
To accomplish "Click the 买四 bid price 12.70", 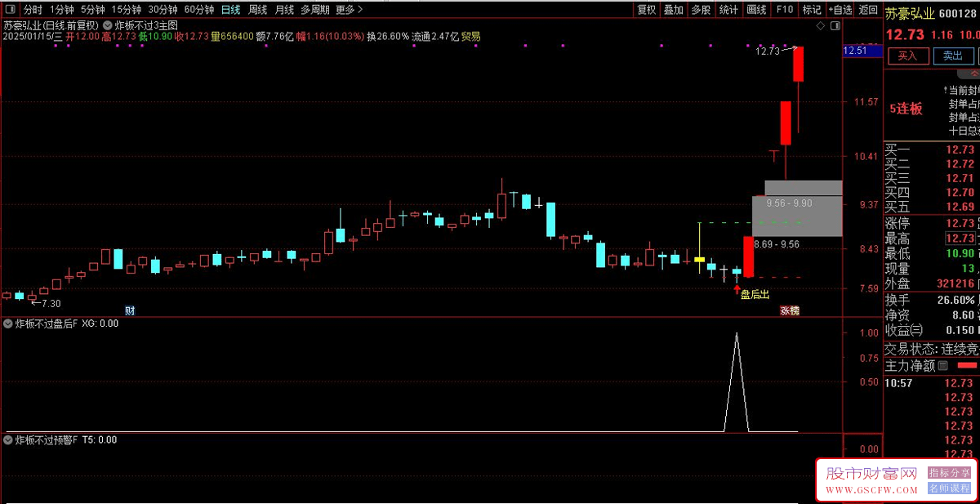I will click(x=960, y=194).
